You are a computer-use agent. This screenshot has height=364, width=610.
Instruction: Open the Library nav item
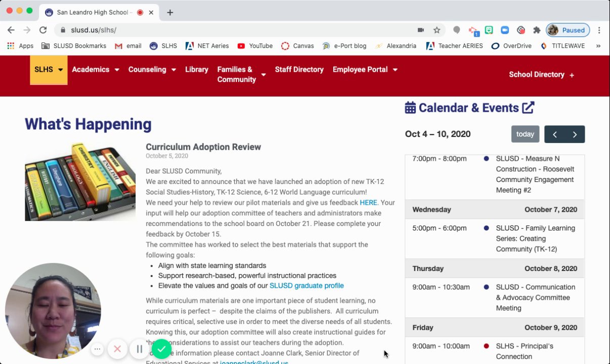tap(197, 70)
